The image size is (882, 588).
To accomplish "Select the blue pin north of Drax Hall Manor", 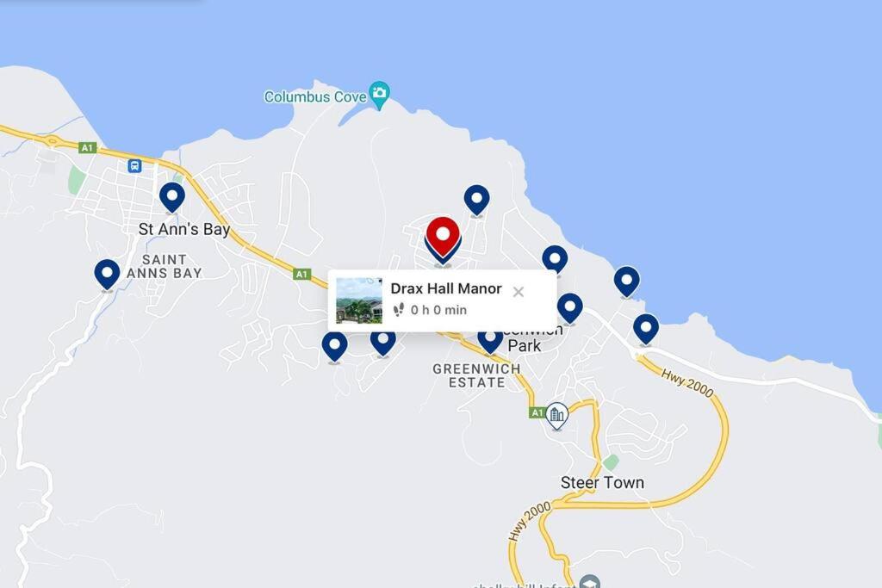I will coord(476,200).
